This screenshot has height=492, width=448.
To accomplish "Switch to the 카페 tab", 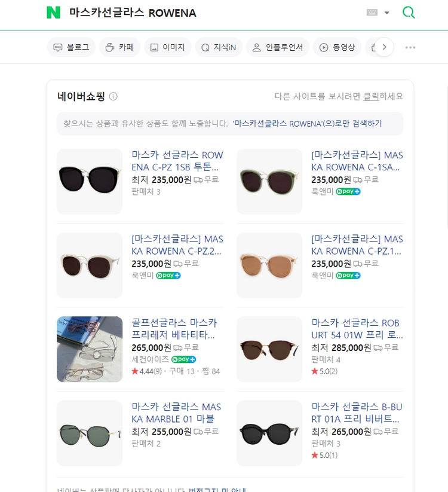I will 119,47.
